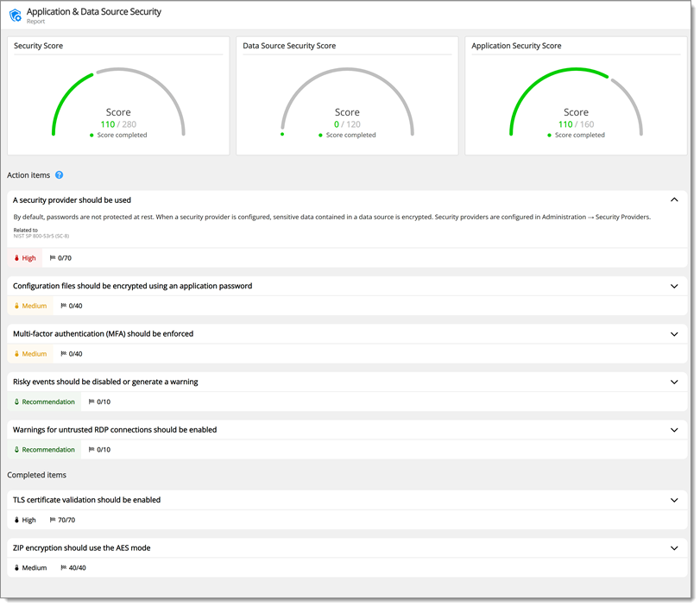Click the High severity thermometer icon for security provider

pyautogui.click(x=17, y=258)
